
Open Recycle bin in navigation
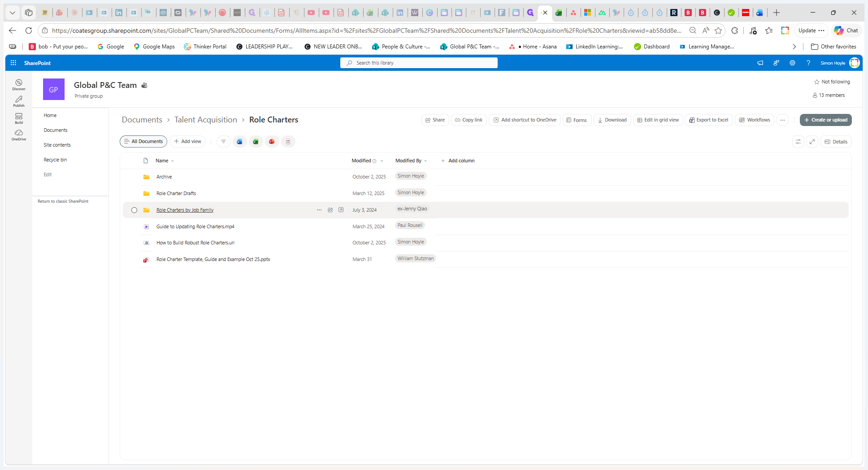tap(55, 160)
